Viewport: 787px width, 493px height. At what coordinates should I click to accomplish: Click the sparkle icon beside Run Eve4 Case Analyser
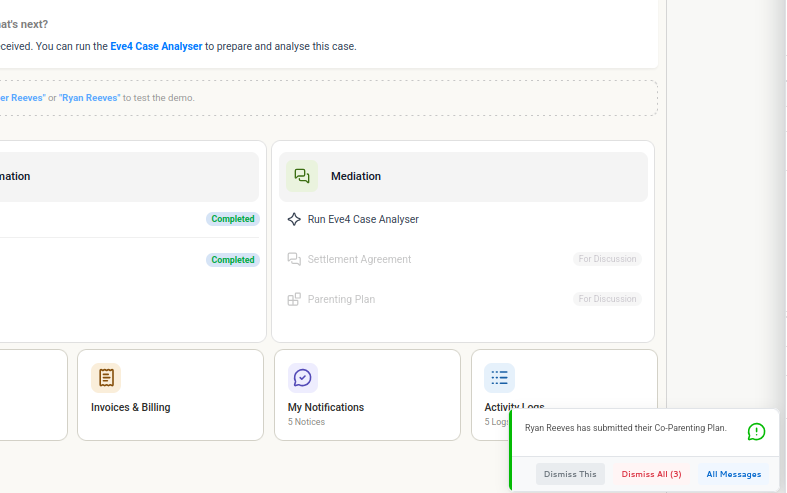point(294,219)
